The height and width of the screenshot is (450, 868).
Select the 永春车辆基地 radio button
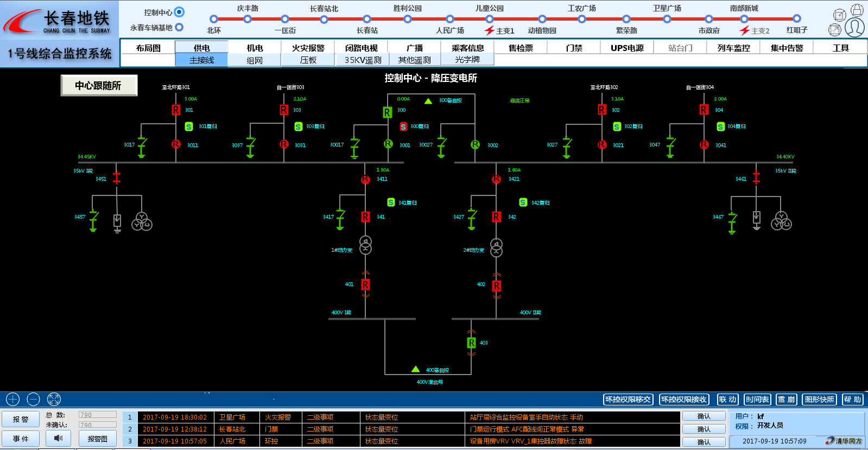pyautogui.click(x=179, y=27)
